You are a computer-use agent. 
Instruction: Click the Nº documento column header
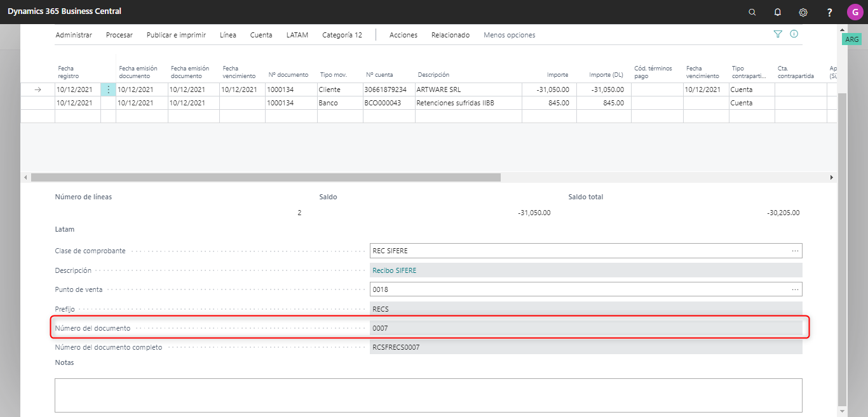288,75
